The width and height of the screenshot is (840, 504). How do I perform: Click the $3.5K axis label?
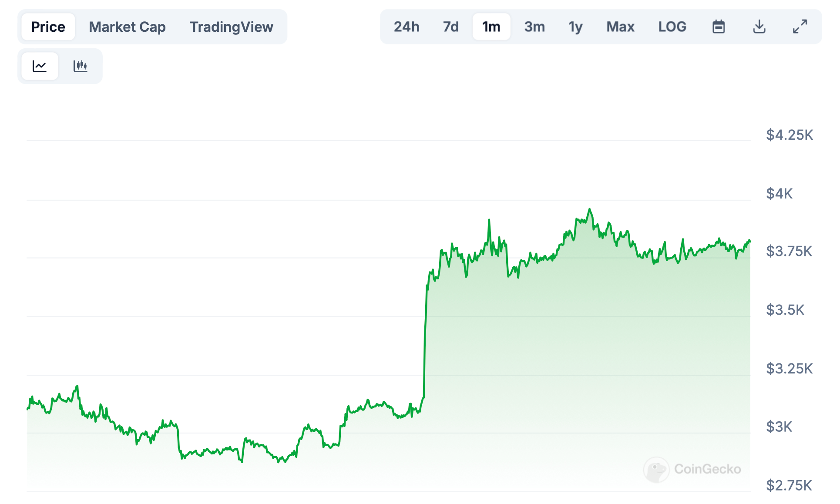(785, 310)
